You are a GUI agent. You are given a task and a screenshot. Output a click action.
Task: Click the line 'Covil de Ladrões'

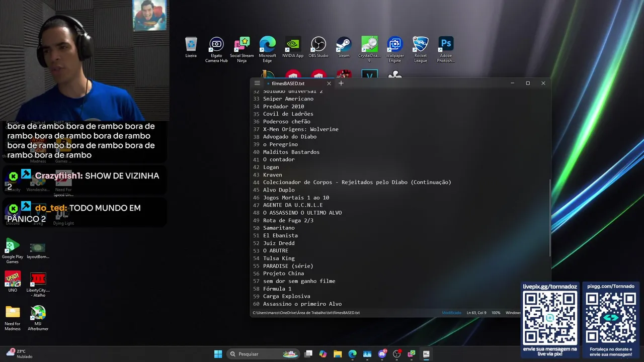coord(288,114)
